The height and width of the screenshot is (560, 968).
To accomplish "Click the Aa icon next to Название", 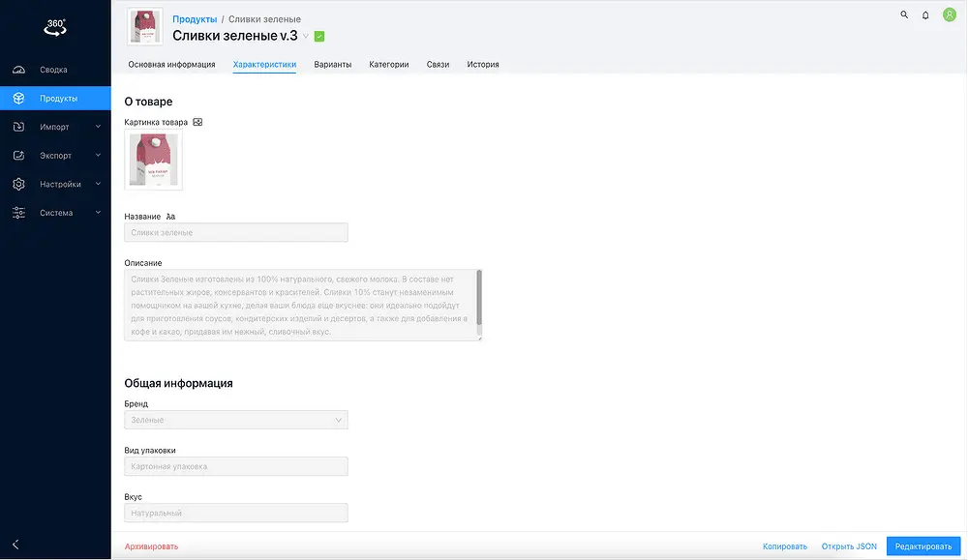I will 171,217.
